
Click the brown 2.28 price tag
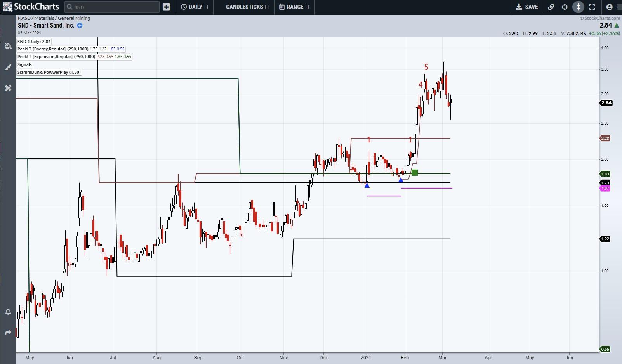(x=605, y=138)
